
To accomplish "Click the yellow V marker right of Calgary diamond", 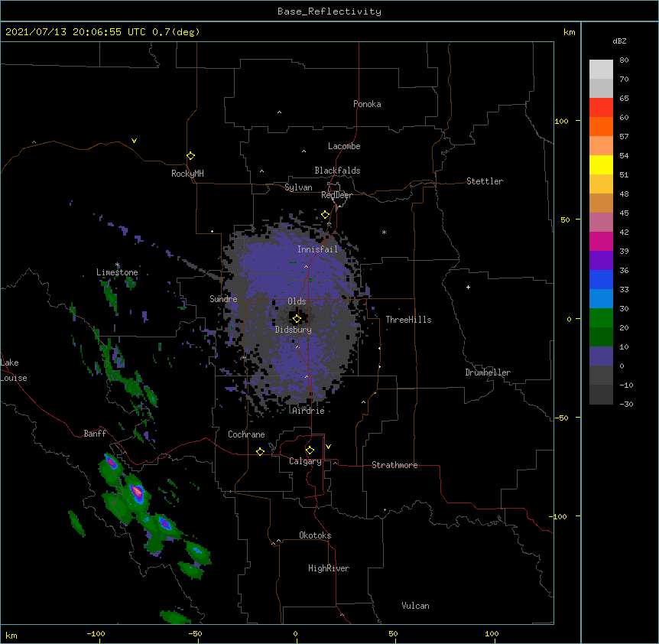I will (x=328, y=447).
